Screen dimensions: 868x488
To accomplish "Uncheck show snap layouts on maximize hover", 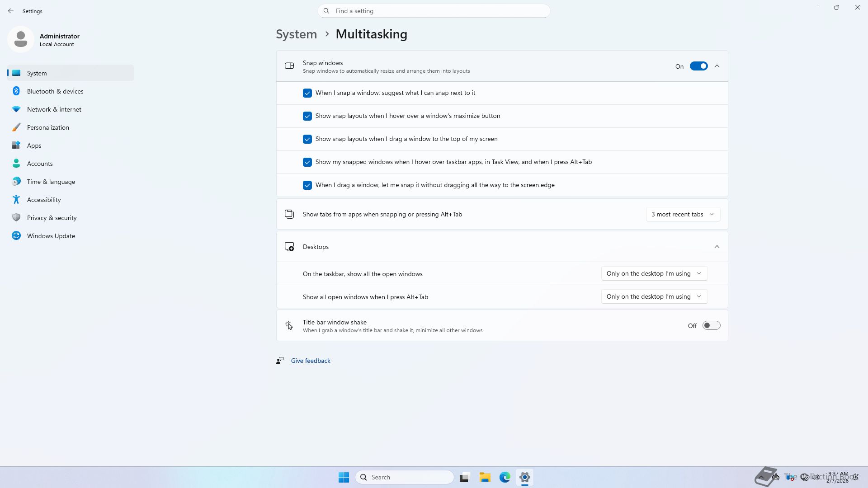I will pyautogui.click(x=307, y=116).
